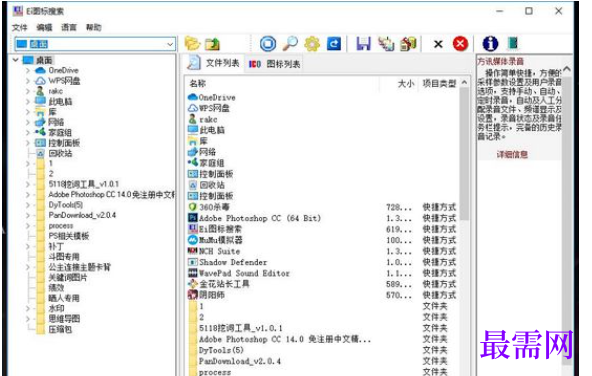Click the Ei图标搜索 shortcut icon in list
Viewport: 592px width, 376px height.
coord(193,229)
